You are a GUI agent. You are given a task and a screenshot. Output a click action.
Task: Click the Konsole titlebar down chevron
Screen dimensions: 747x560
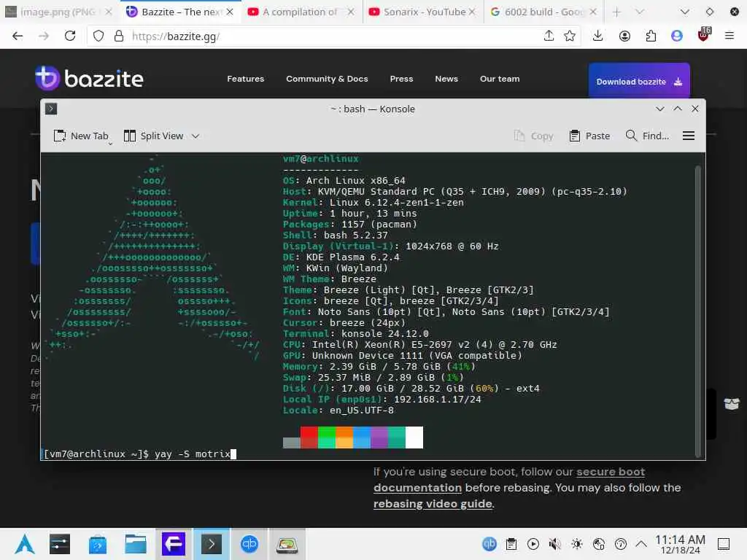(659, 109)
